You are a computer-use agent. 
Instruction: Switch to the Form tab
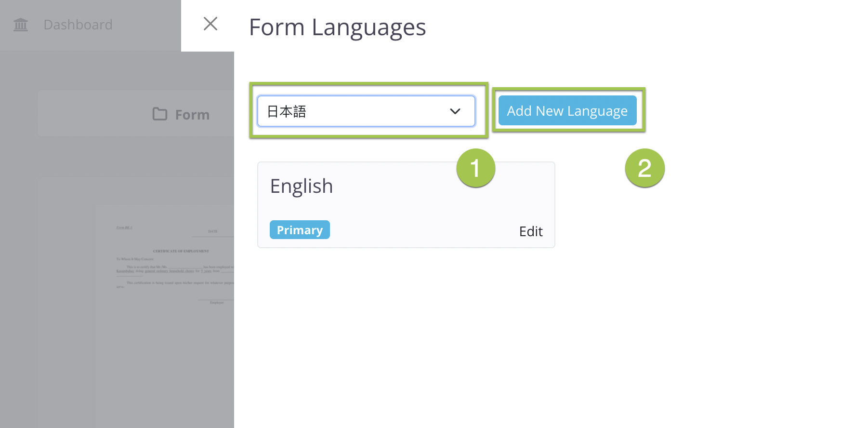click(192, 115)
